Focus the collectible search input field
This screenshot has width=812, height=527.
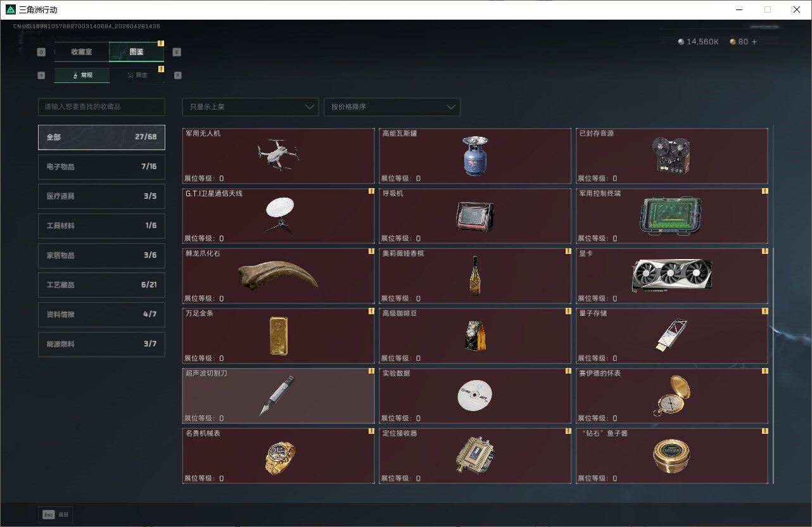click(x=101, y=107)
